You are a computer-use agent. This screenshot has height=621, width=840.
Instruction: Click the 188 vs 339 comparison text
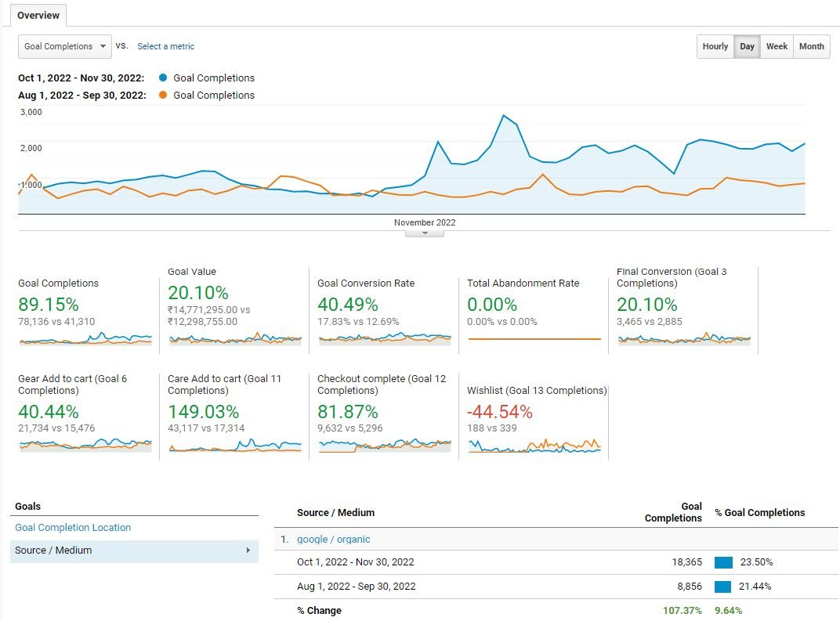click(x=492, y=428)
